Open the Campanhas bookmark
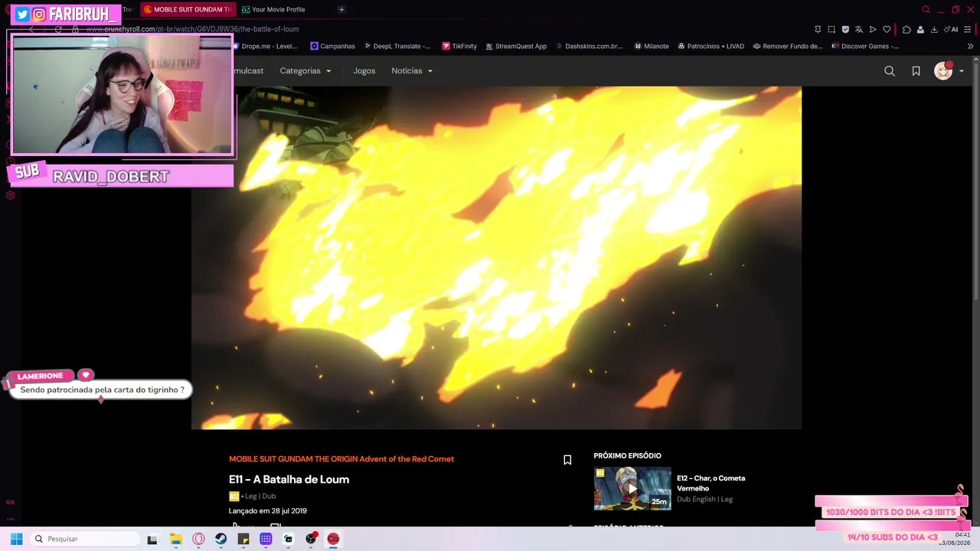The image size is (980, 551). coord(332,46)
